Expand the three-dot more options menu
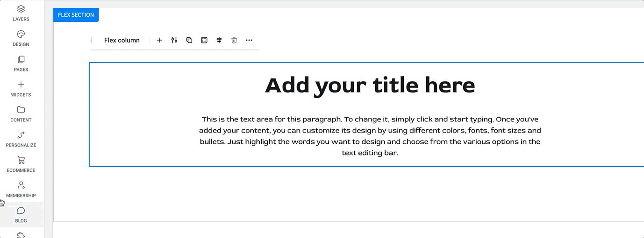644x238 pixels. [x=249, y=40]
